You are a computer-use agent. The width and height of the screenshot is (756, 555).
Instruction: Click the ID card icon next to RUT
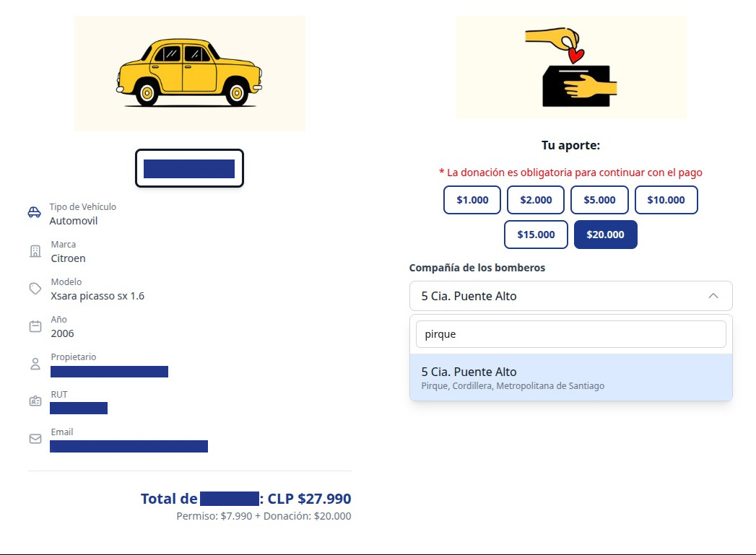(x=35, y=401)
